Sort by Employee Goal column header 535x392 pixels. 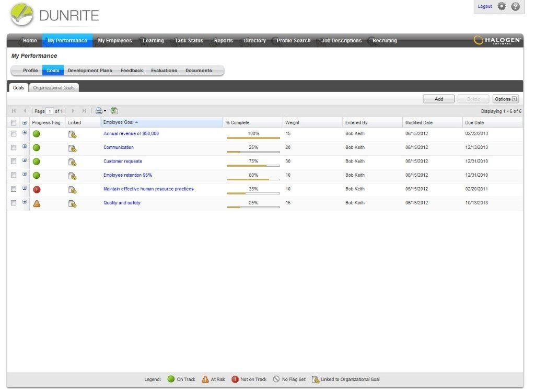click(x=162, y=122)
